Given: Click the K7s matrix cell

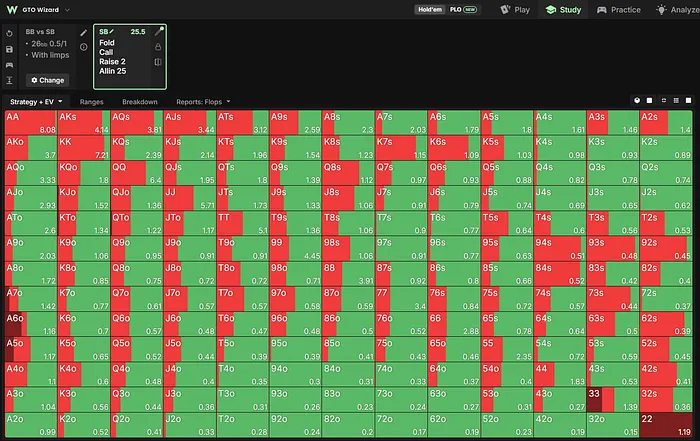Looking at the screenshot, I should [x=401, y=148].
